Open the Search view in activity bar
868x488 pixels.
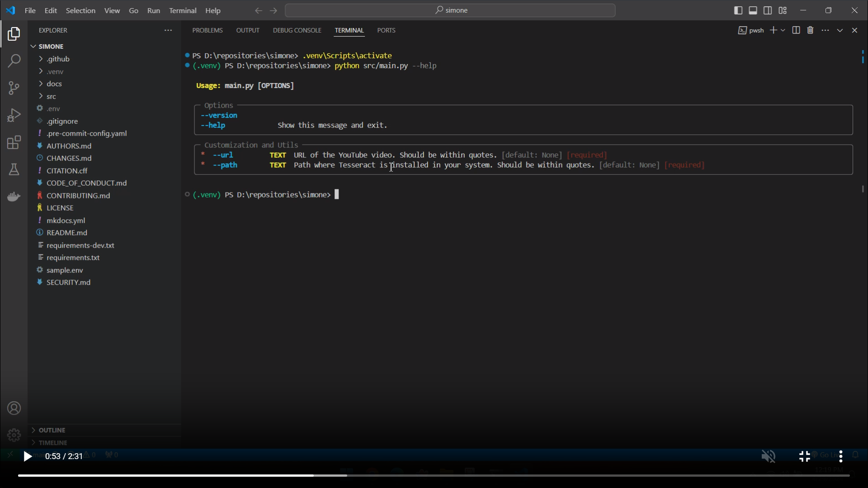pyautogui.click(x=14, y=61)
